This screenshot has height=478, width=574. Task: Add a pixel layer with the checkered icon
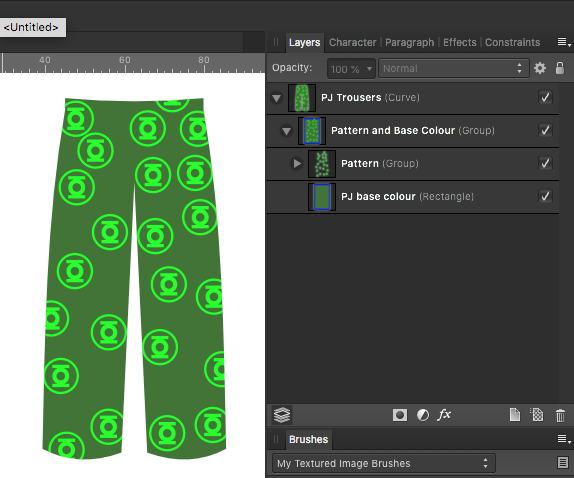(x=537, y=415)
